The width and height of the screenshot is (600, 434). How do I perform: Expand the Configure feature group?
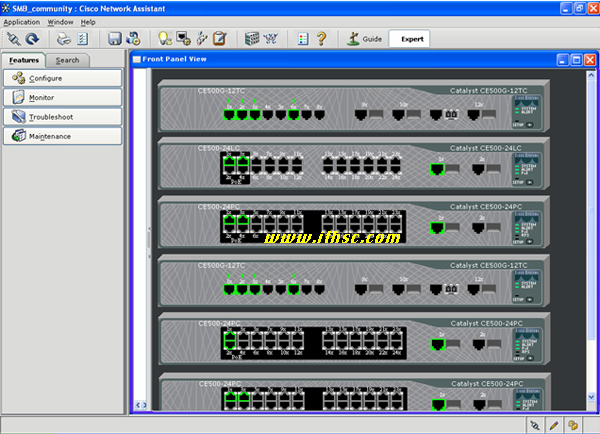(63, 78)
